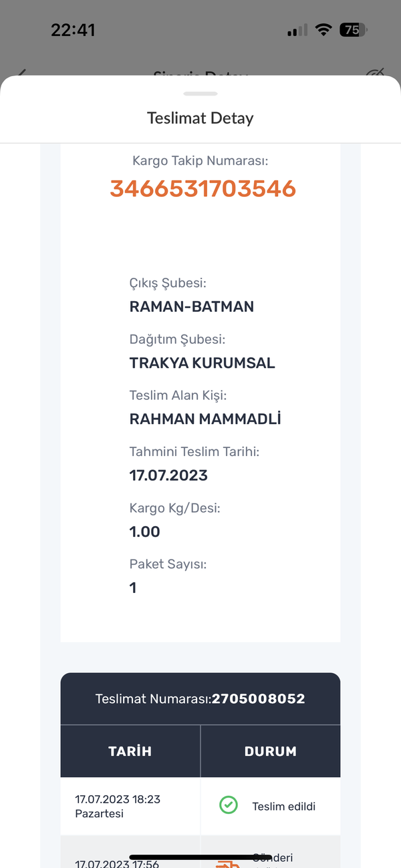
Task: Tap the Teslim edildi status text
Action: click(x=284, y=806)
